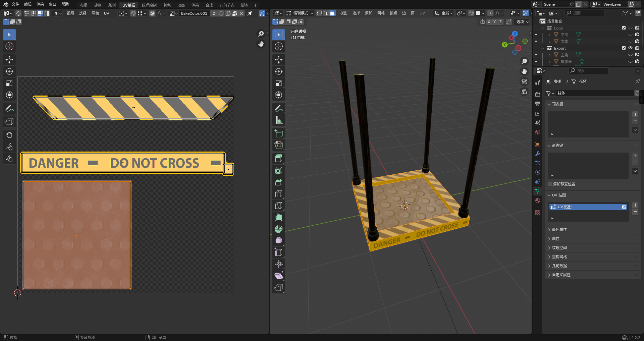644x341 pixels.
Task: Select the Smooth tool in the 3D viewport
Action: [279, 241]
